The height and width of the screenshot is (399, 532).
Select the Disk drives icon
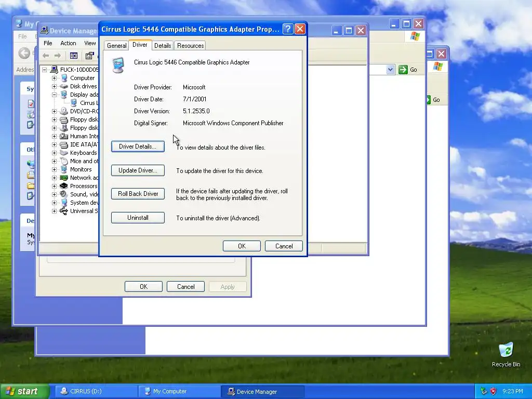pyautogui.click(x=64, y=87)
